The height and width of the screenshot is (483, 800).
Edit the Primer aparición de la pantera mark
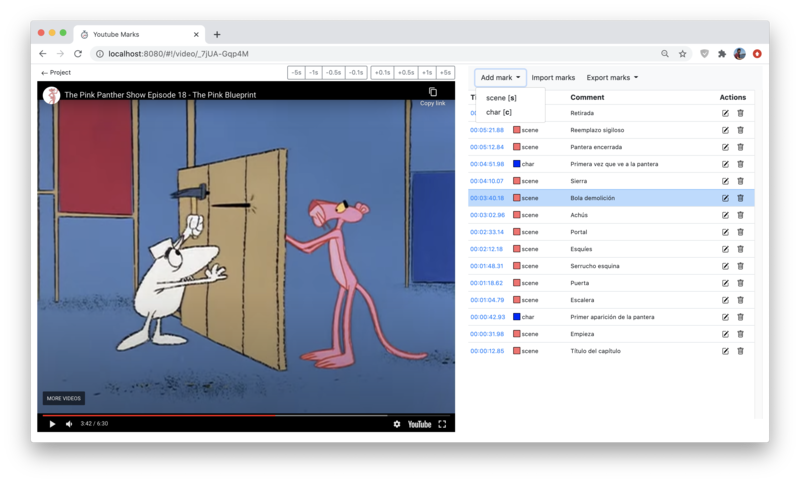(x=725, y=317)
